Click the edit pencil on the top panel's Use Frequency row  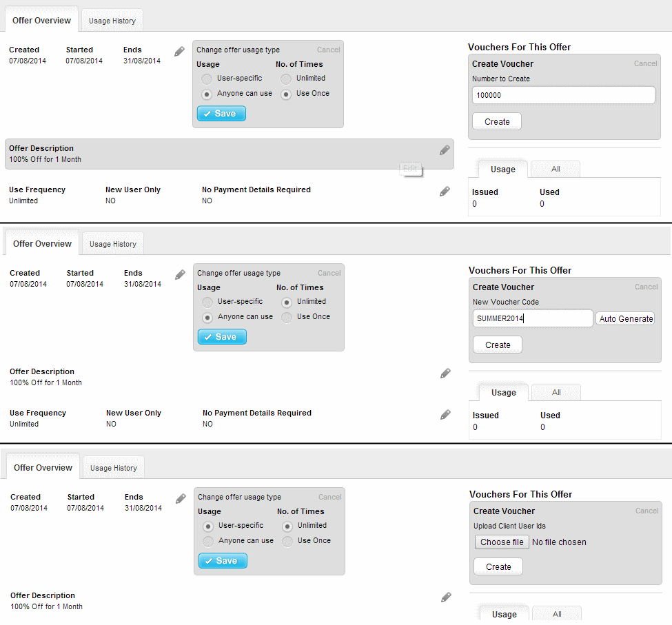(x=445, y=192)
